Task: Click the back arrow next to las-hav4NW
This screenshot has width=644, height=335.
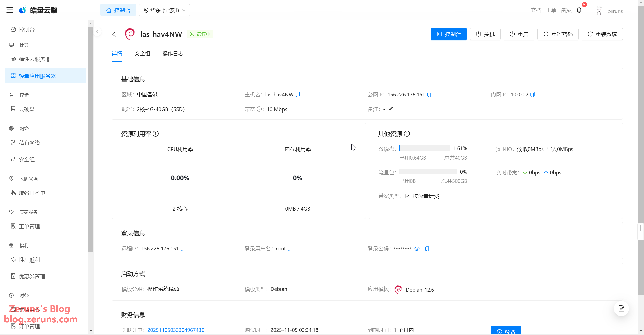Action: click(115, 34)
